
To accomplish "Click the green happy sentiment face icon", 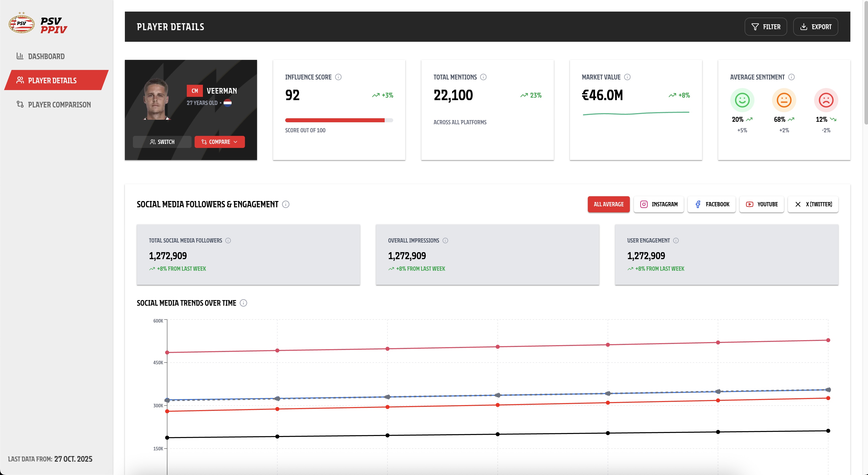I will coord(742,100).
